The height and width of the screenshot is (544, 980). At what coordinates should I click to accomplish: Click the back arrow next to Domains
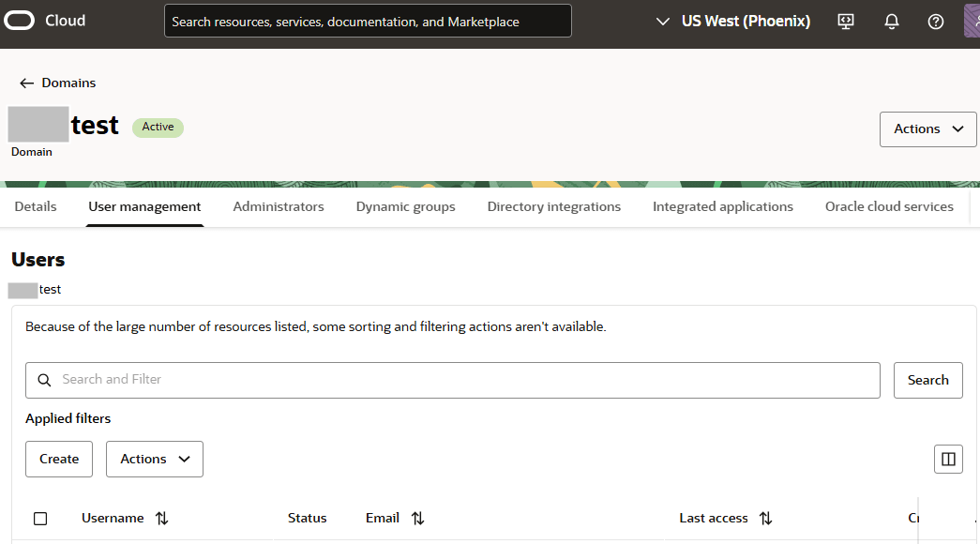pyautogui.click(x=26, y=83)
